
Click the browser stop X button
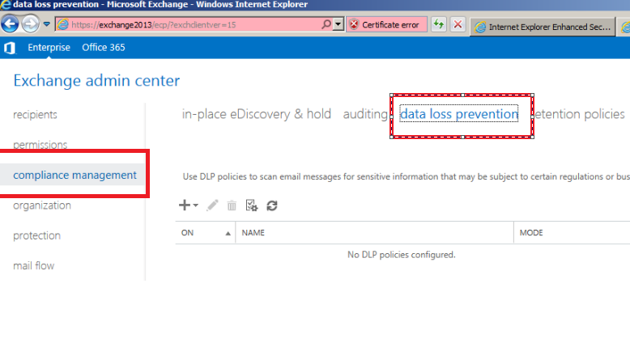(x=458, y=25)
